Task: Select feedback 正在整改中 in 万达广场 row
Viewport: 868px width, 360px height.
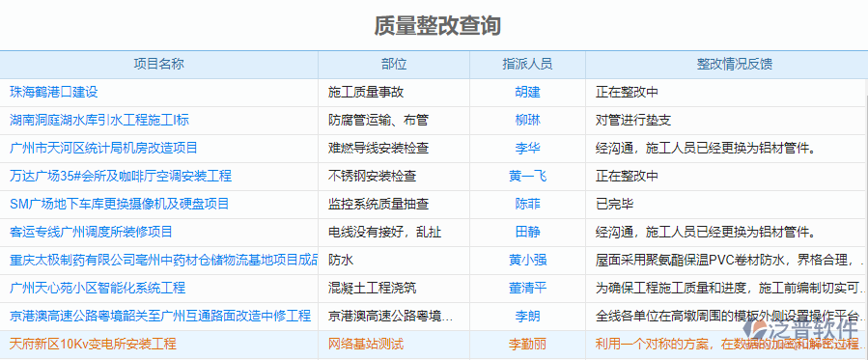Action: (627, 176)
